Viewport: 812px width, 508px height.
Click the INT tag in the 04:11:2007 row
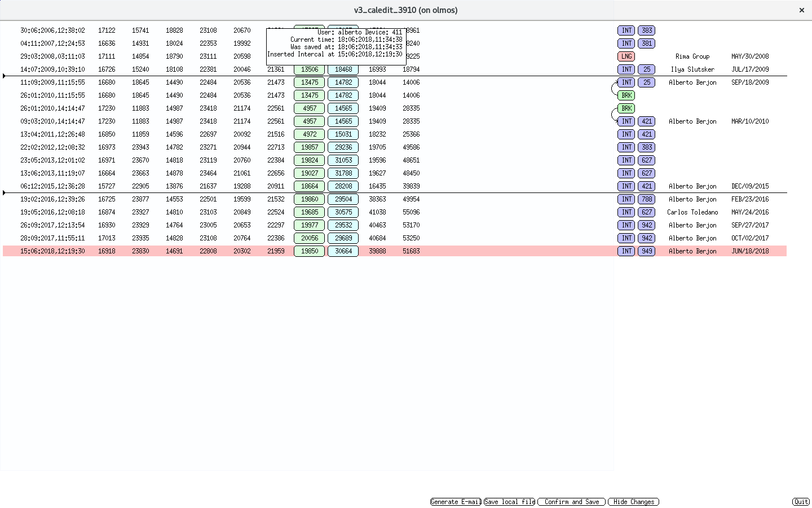coord(626,43)
